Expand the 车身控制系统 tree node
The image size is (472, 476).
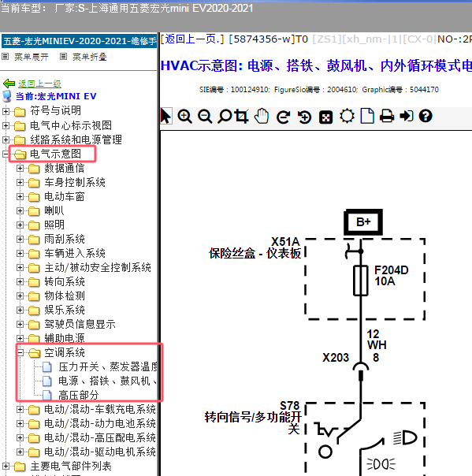pos(20,182)
